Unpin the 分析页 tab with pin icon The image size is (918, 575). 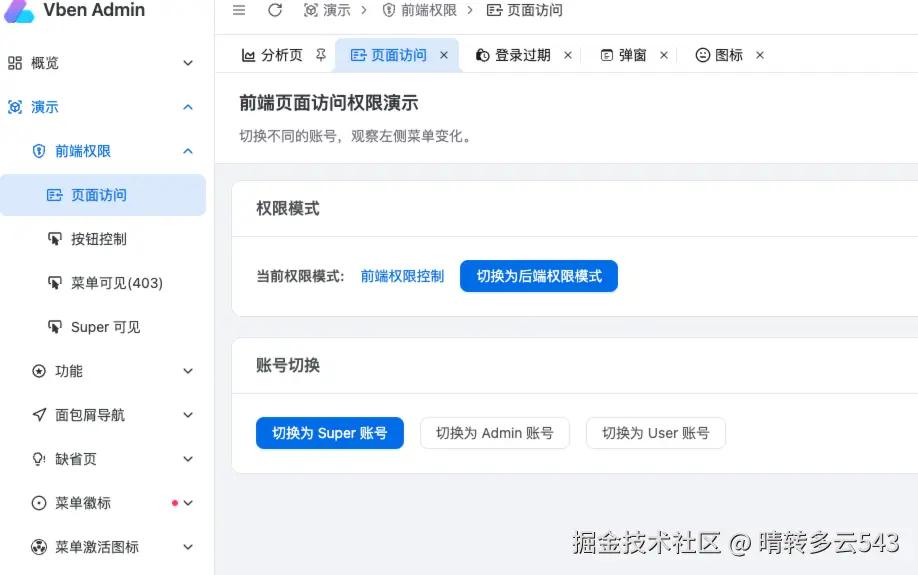[x=320, y=55]
